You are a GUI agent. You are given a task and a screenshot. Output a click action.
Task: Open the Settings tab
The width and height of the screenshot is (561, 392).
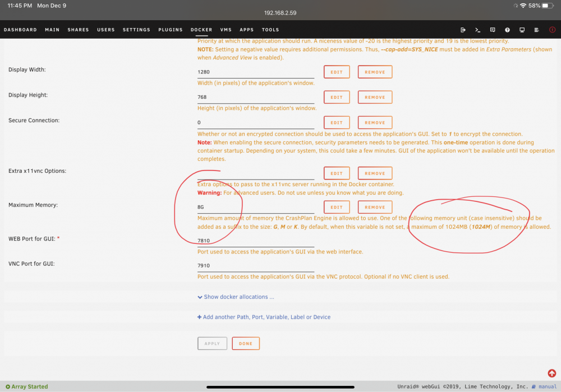137,30
